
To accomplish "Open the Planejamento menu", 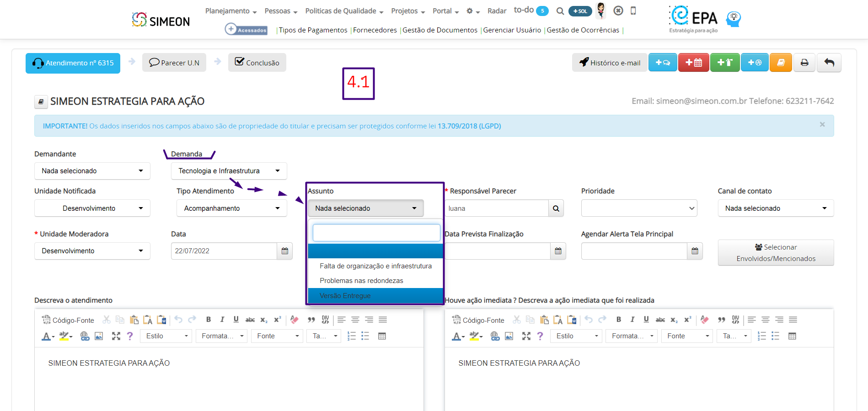I will pos(230,11).
